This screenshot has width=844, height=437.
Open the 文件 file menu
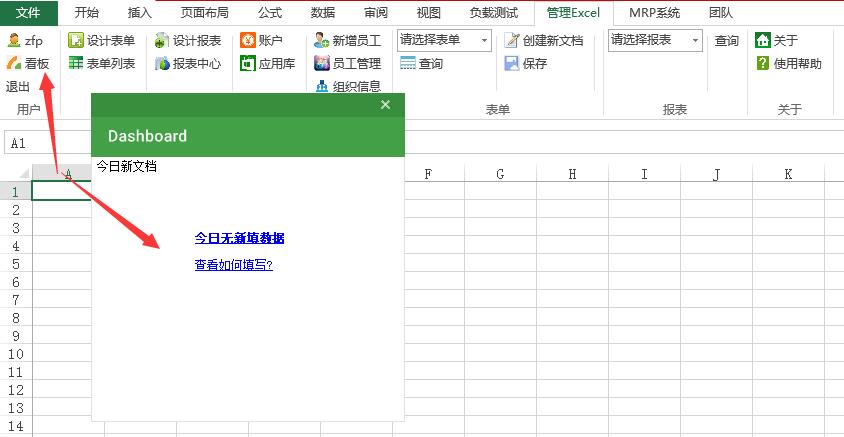tap(29, 13)
